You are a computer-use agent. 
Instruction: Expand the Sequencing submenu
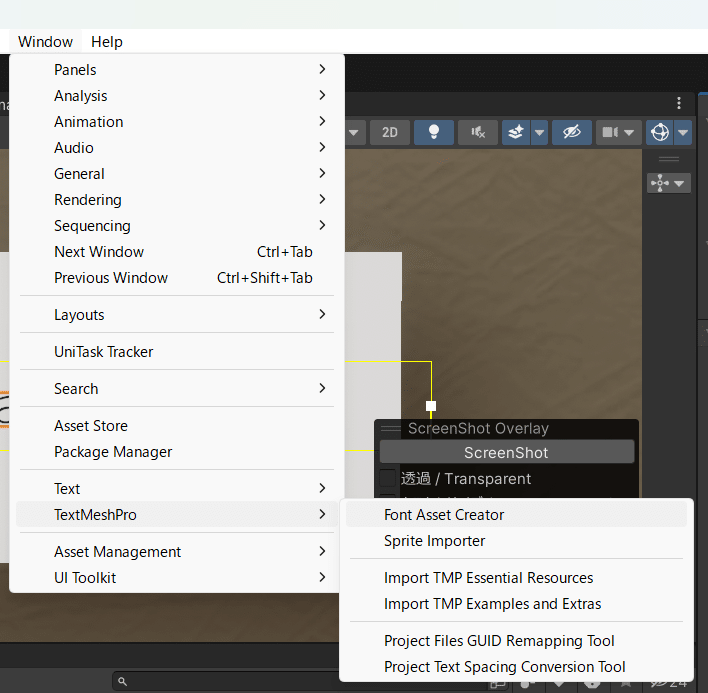pos(177,226)
